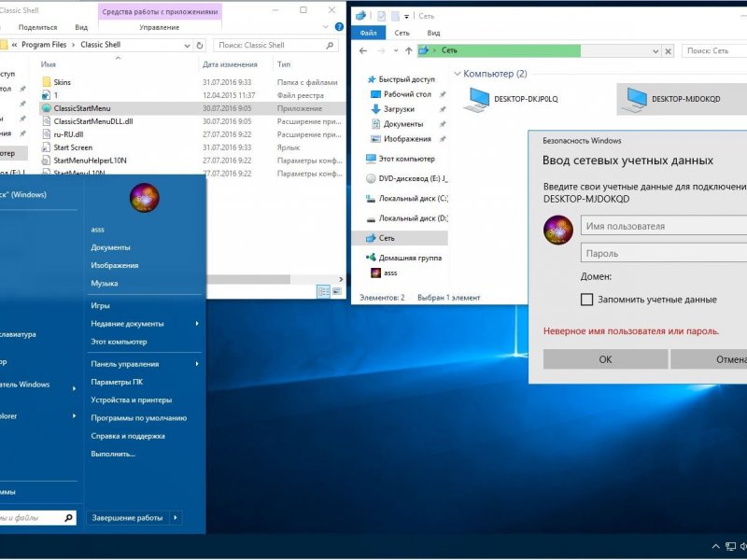Click the 'Имя пользователя' input field
The height and width of the screenshot is (560, 747).
pos(664,226)
